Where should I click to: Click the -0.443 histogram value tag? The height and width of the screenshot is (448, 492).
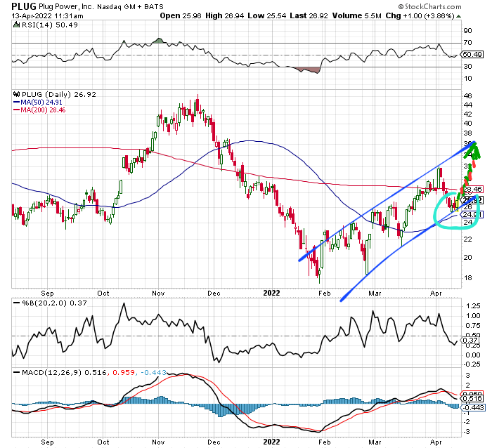pos(473,407)
